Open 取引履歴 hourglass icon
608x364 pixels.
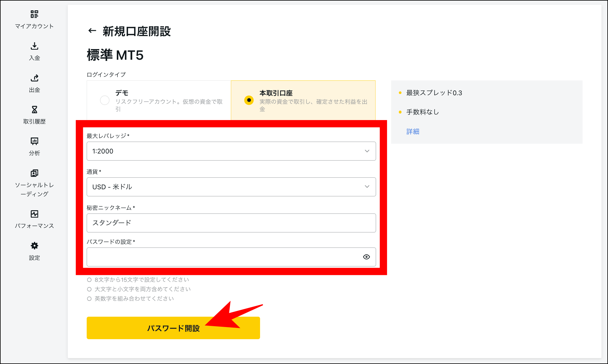tap(34, 110)
